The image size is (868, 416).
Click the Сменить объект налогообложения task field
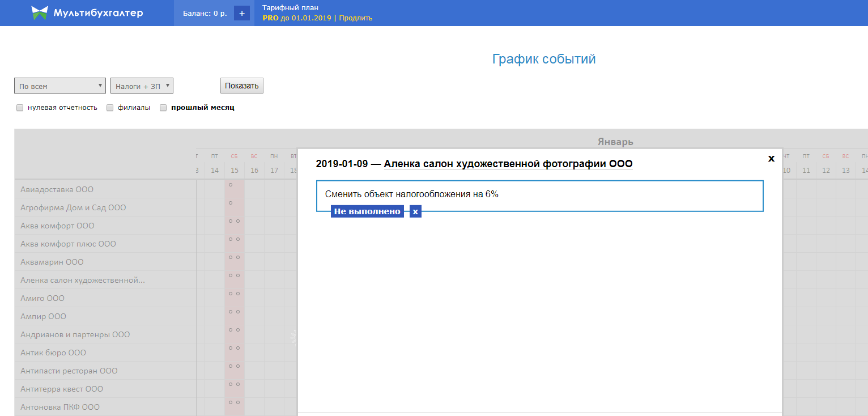(539, 194)
